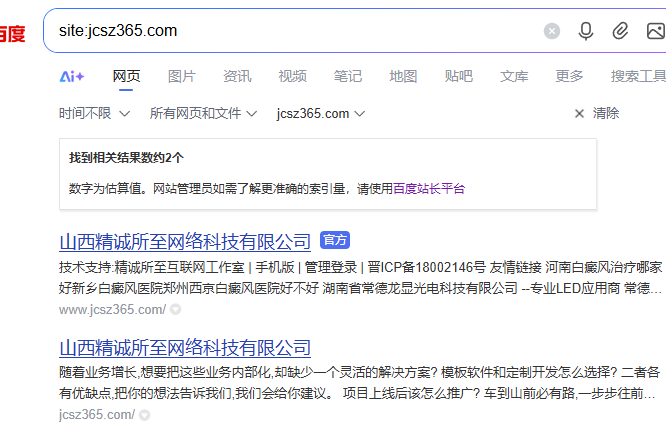Go to the 文库 tab

[x=514, y=76]
